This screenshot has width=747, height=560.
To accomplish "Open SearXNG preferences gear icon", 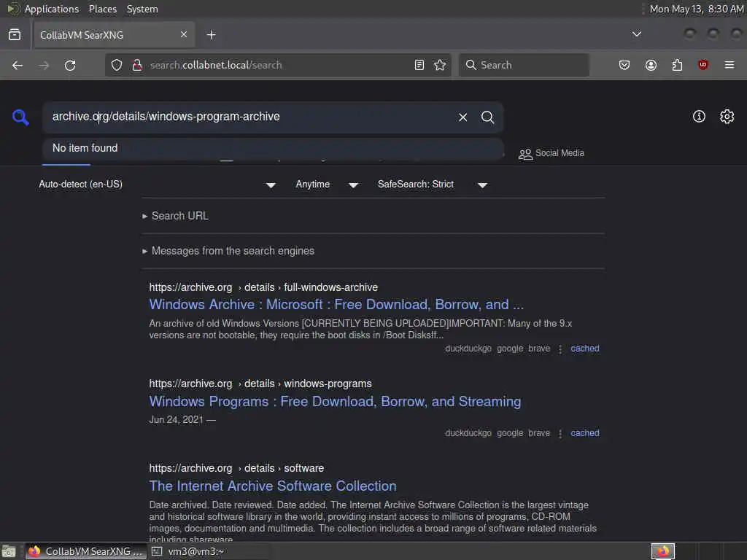I will point(727,117).
